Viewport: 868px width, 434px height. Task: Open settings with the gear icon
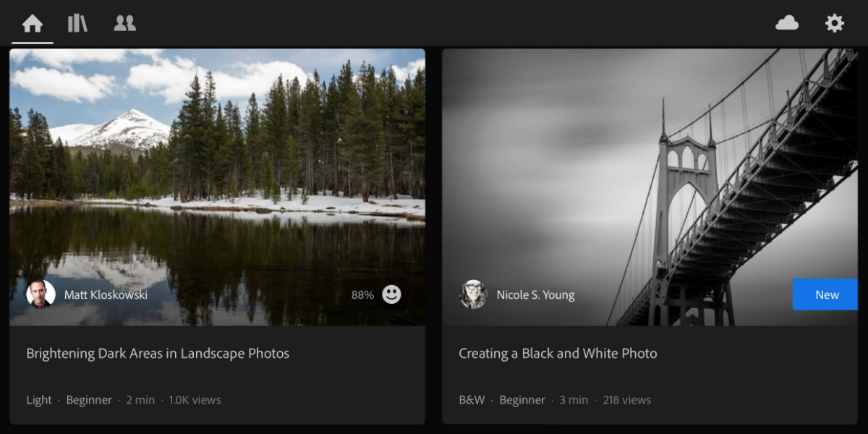[834, 22]
